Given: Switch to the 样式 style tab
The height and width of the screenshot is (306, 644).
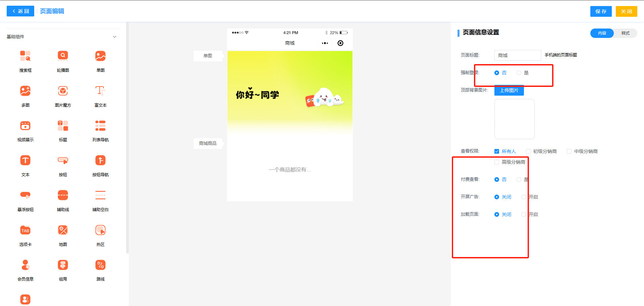Looking at the screenshot, I should [625, 33].
